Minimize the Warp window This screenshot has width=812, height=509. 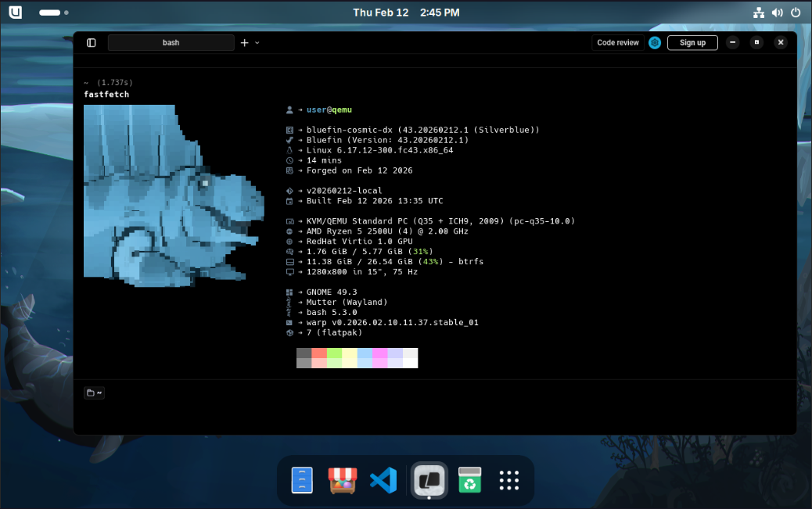732,42
